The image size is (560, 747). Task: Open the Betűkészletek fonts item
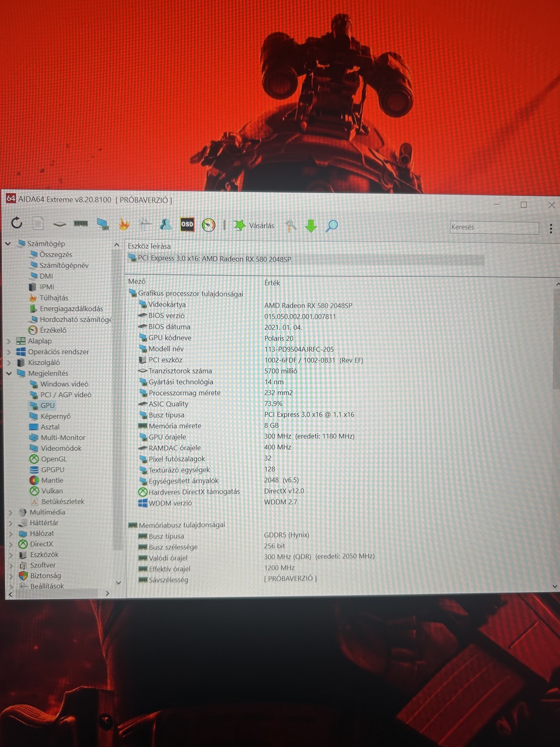[x=63, y=502]
